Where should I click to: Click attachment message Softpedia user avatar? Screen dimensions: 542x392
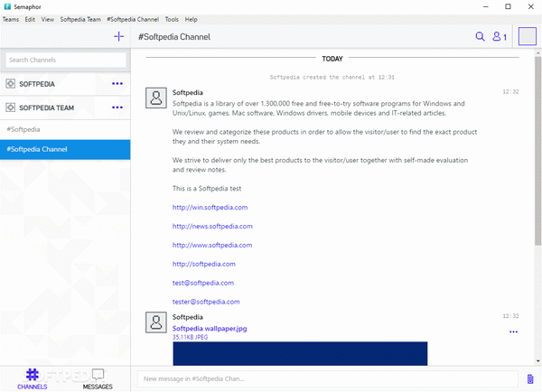point(156,322)
